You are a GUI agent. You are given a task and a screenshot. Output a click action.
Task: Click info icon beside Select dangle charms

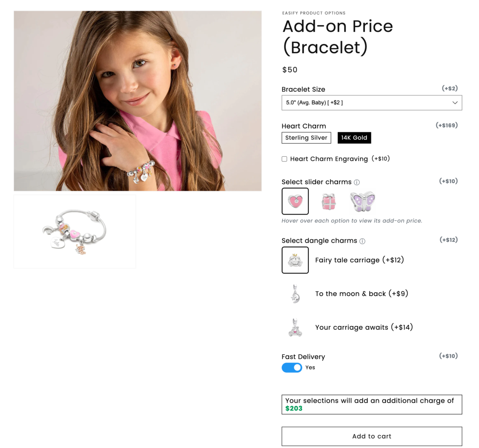click(x=362, y=241)
